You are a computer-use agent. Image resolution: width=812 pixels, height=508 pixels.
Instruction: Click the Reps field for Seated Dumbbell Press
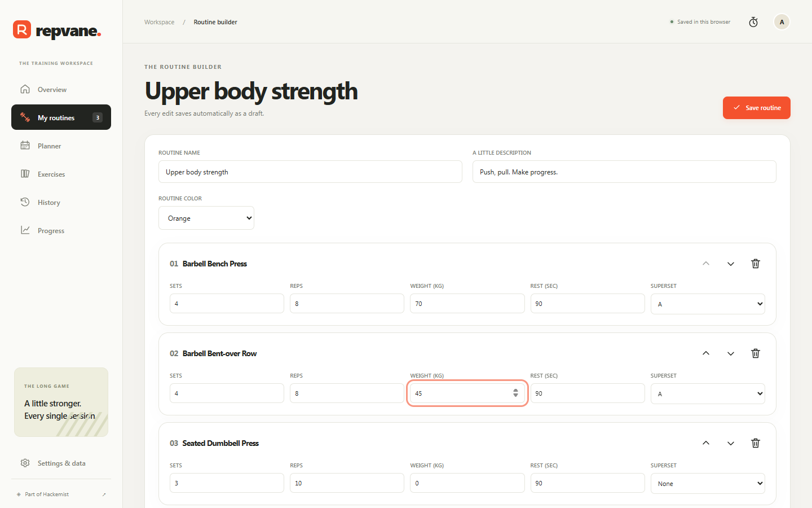click(x=347, y=483)
